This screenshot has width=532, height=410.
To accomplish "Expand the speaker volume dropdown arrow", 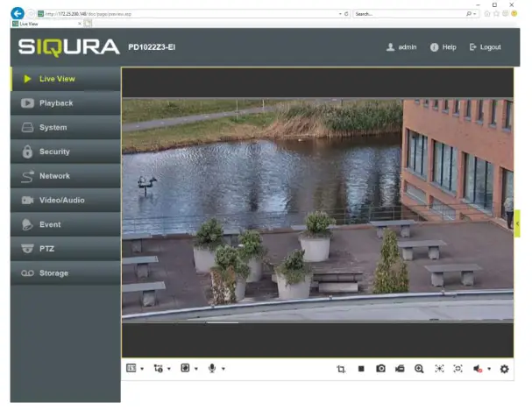I will (x=489, y=369).
